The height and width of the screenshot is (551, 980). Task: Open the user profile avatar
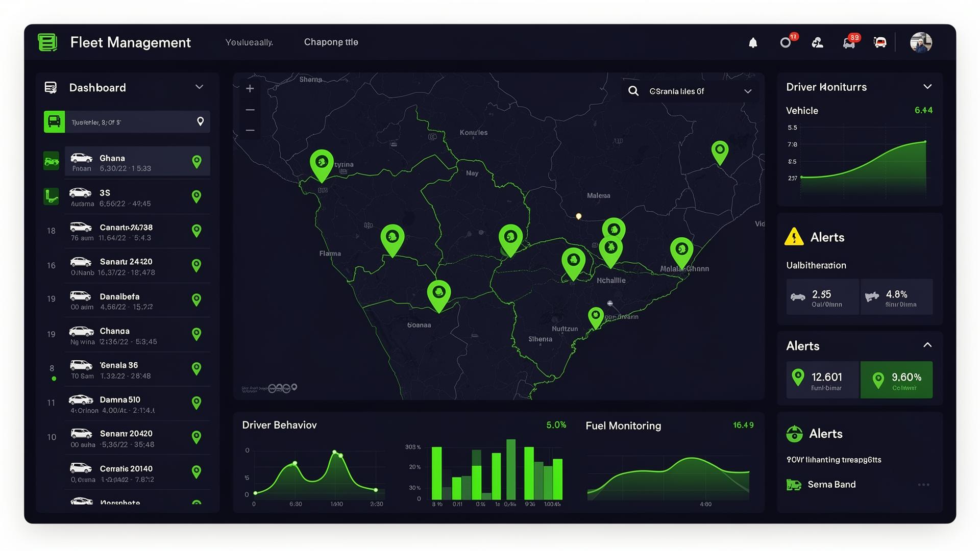(921, 42)
